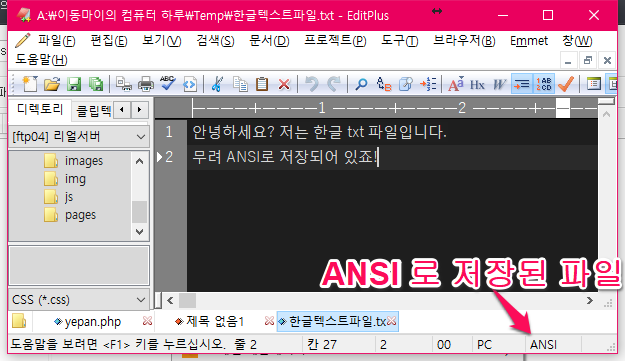
Task: Save the file with the floppy icon
Action: point(74,84)
